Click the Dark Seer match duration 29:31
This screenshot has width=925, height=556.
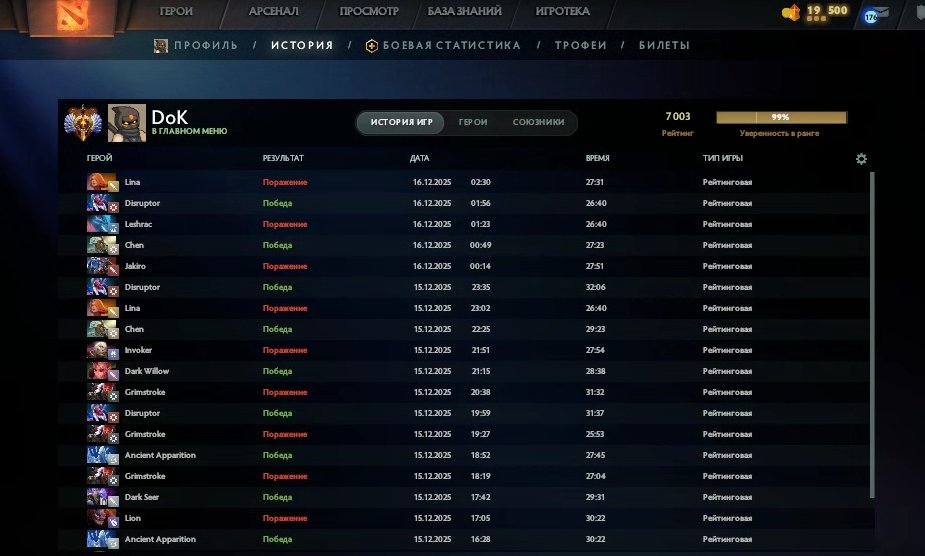(x=595, y=497)
